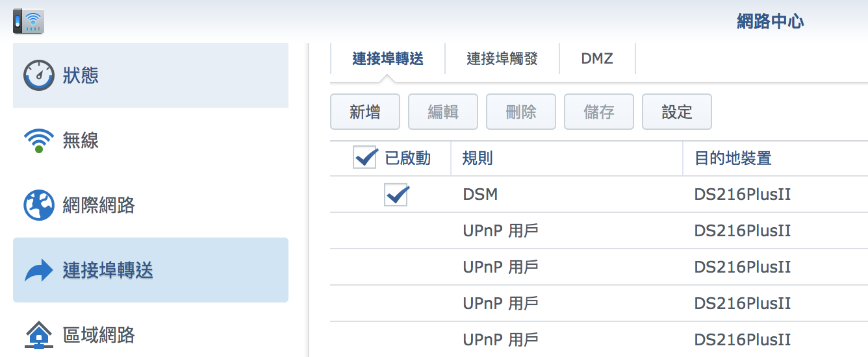Click the 無線 Wi-Fi icon
Image resolution: width=868 pixels, height=357 pixels.
tap(39, 140)
